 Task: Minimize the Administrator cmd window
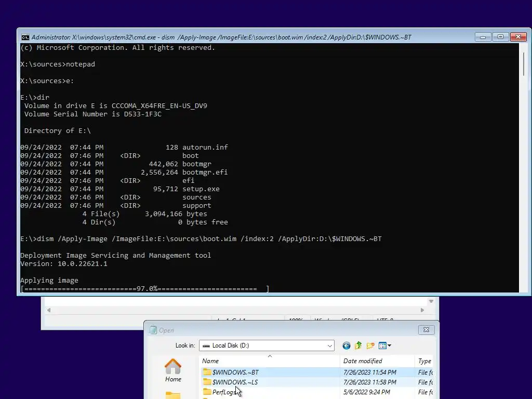[483, 37]
